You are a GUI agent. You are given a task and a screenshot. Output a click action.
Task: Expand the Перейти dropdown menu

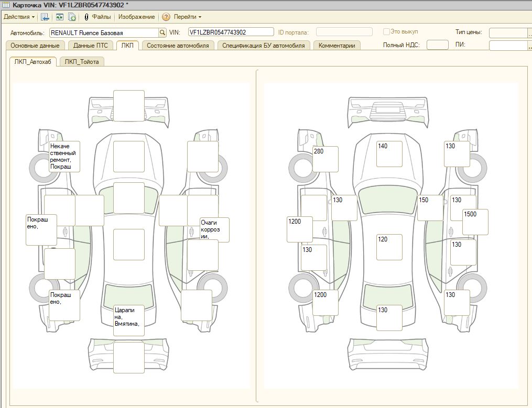pos(188,17)
